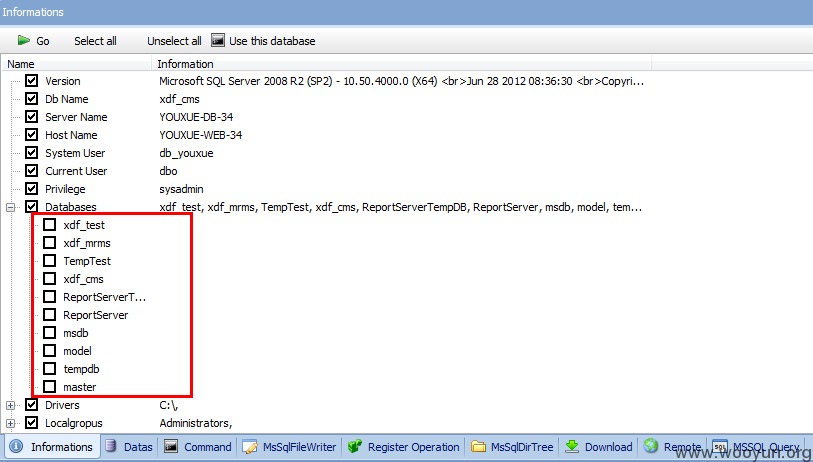This screenshot has width=813, height=462.
Task: Check the master database checkbox
Action: click(x=50, y=387)
